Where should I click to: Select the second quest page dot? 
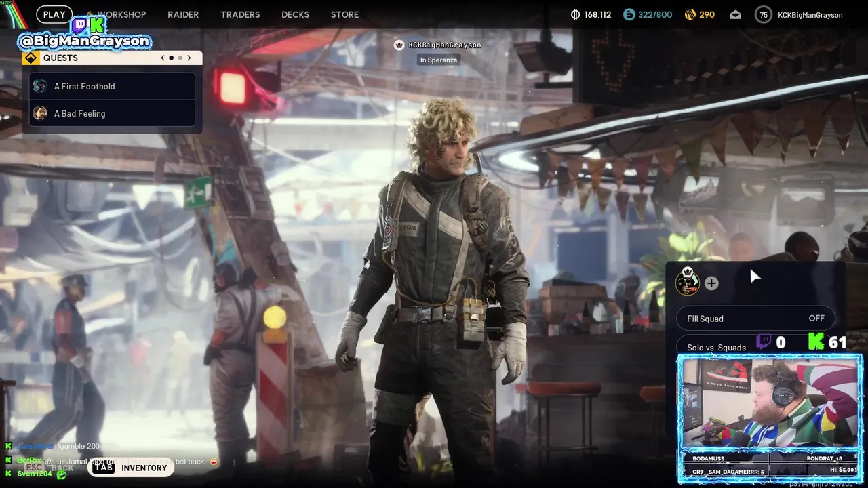point(180,58)
